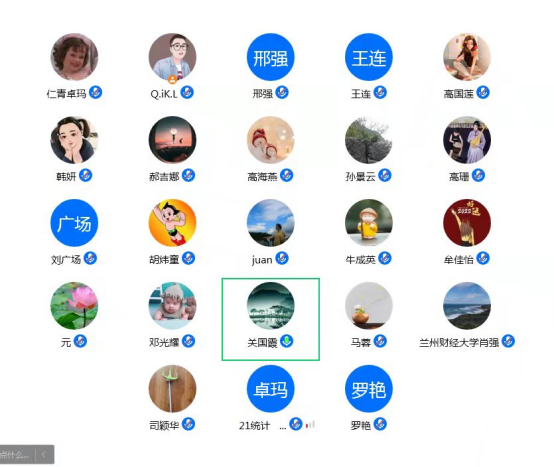The image size is (554, 467).
Task: Collapse the chat box with the arrow
Action: click(44, 454)
